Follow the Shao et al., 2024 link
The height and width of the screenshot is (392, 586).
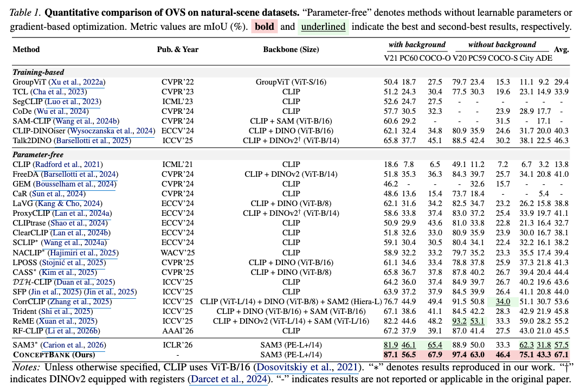click(x=79, y=223)
